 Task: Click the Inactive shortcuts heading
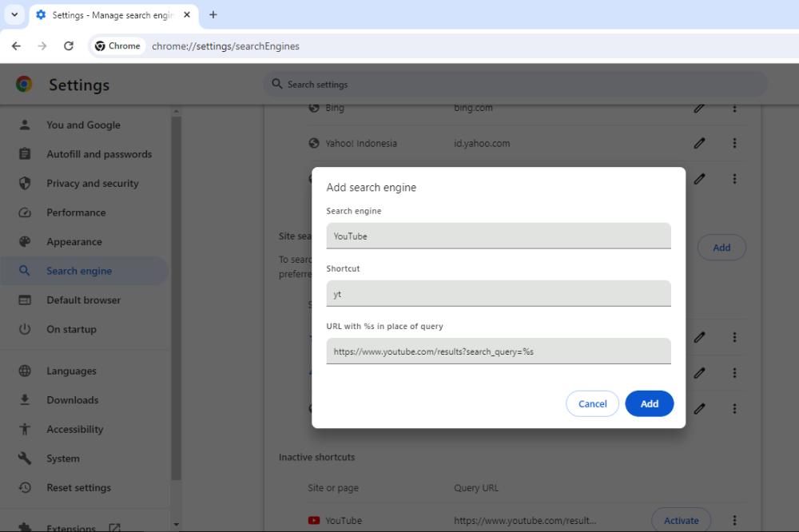[x=316, y=457]
